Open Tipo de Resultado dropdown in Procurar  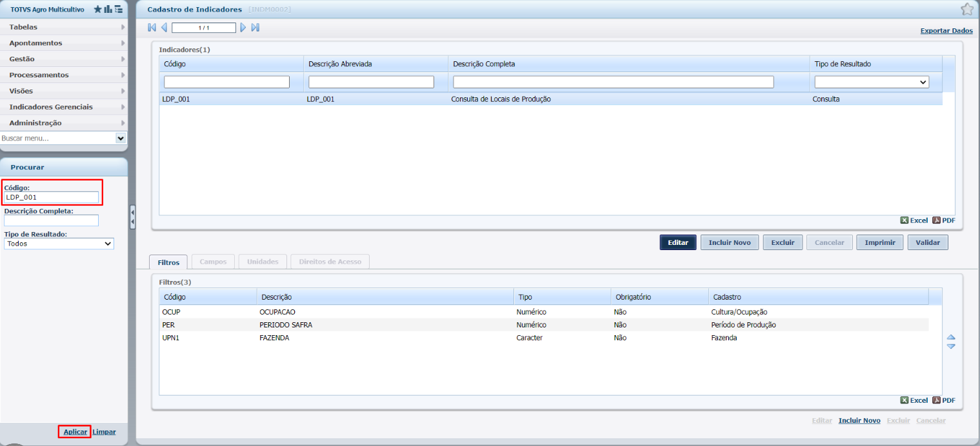coord(59,244)
